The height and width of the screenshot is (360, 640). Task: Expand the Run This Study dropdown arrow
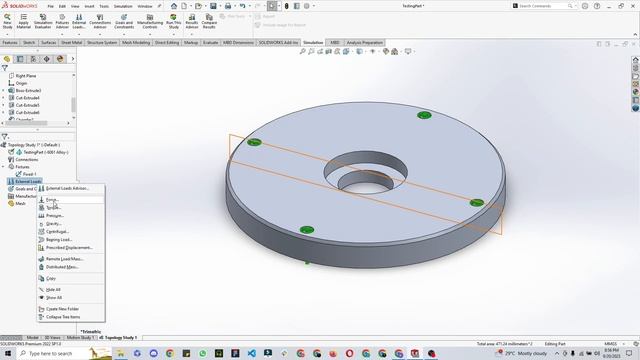pos(173,34)
